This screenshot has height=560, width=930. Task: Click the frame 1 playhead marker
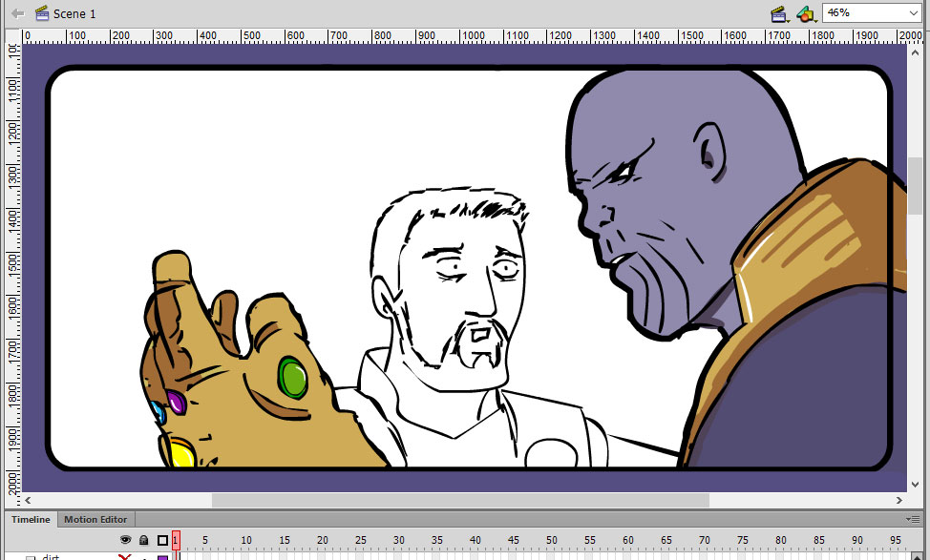176,540
